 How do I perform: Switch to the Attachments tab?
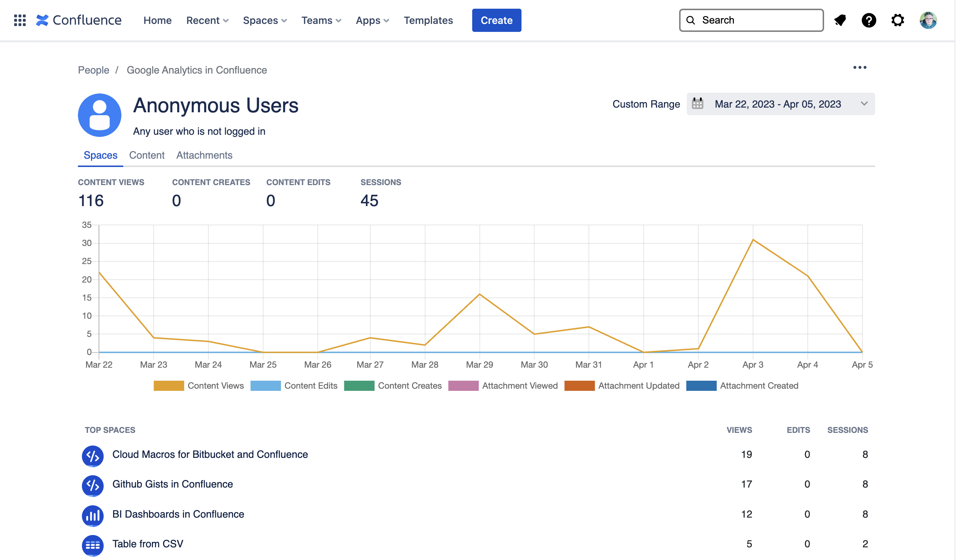pyautogui.click(x=204, y=155)
